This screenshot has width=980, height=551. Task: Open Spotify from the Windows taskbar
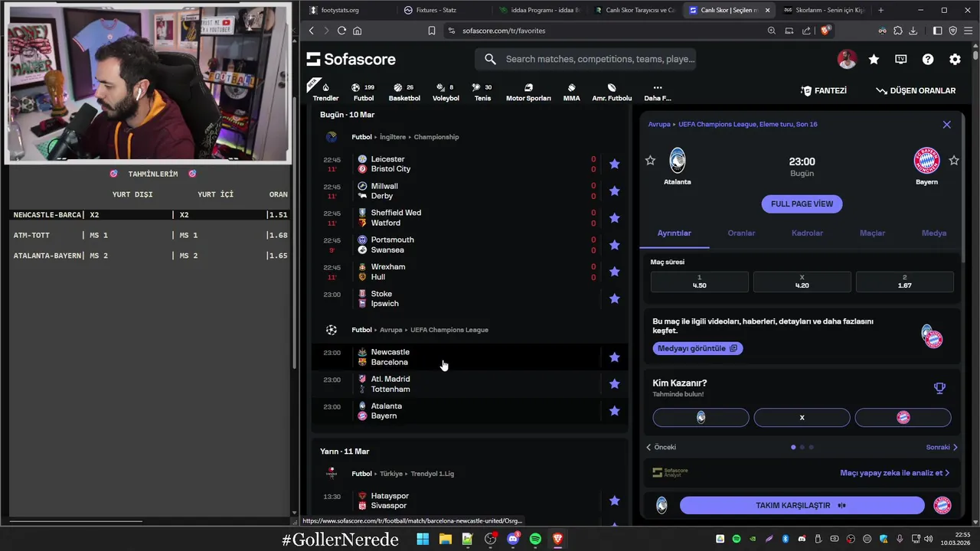[535, 539]
